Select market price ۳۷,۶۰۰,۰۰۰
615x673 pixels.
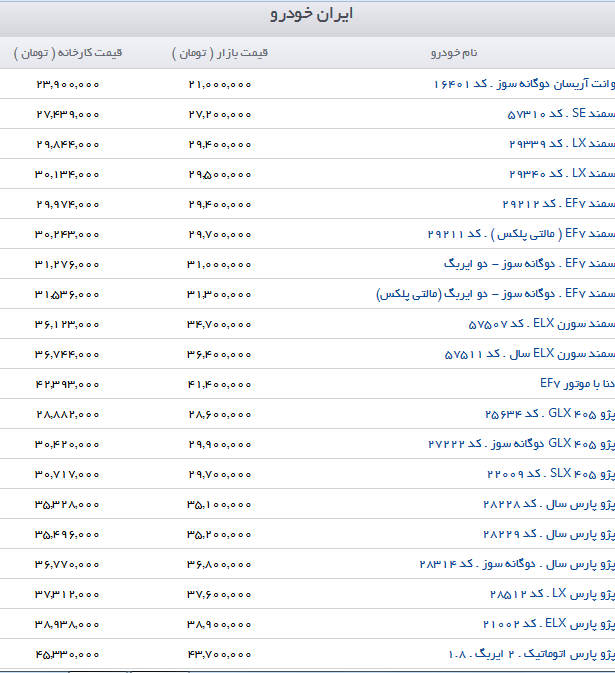pyautogui.click(x=219, y=595)
